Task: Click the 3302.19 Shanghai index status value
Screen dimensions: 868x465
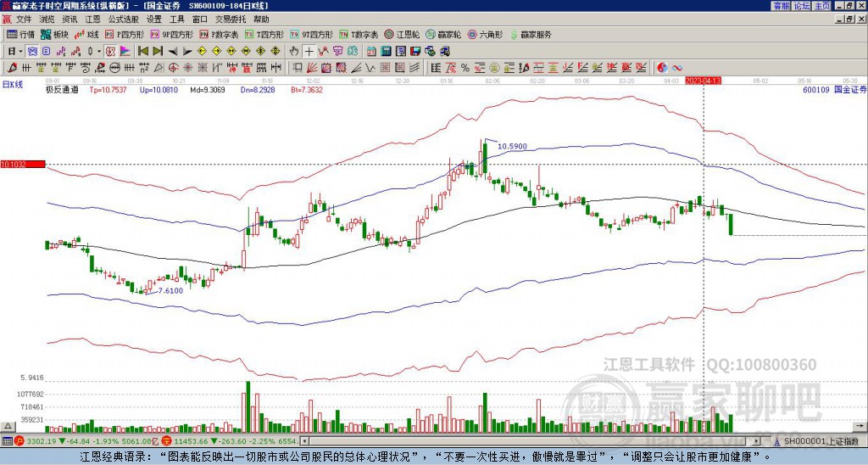Action: (x=41, y=441)
